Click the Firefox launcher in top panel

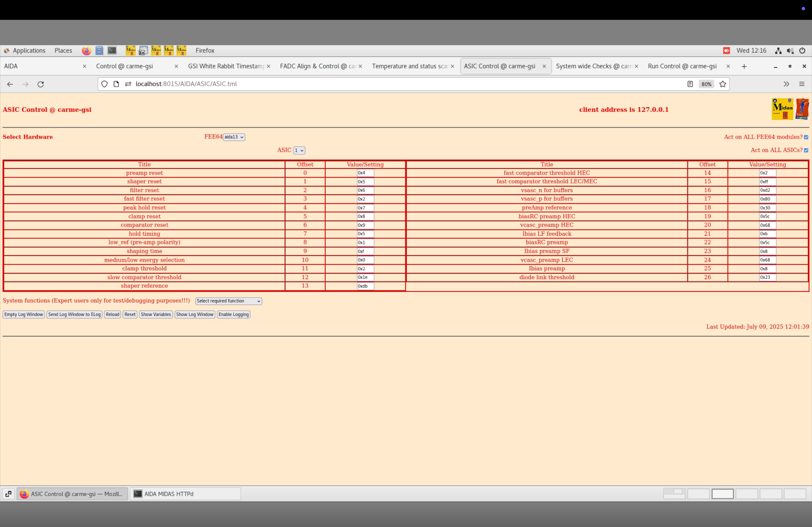pyautogui.click(x=86, y=51)
